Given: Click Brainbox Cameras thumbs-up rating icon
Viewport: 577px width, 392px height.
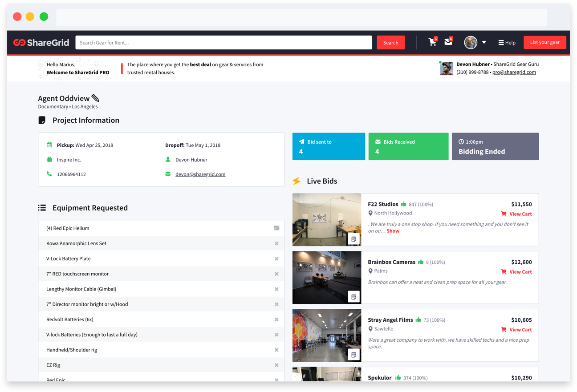Looking at the screenshot, I should (x=421, y=262).
